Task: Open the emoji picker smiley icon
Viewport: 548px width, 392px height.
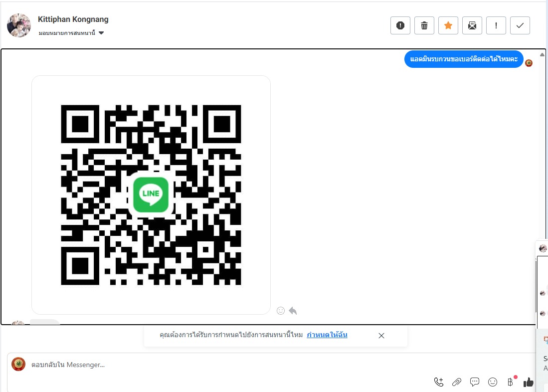Action: pos(493,382)
